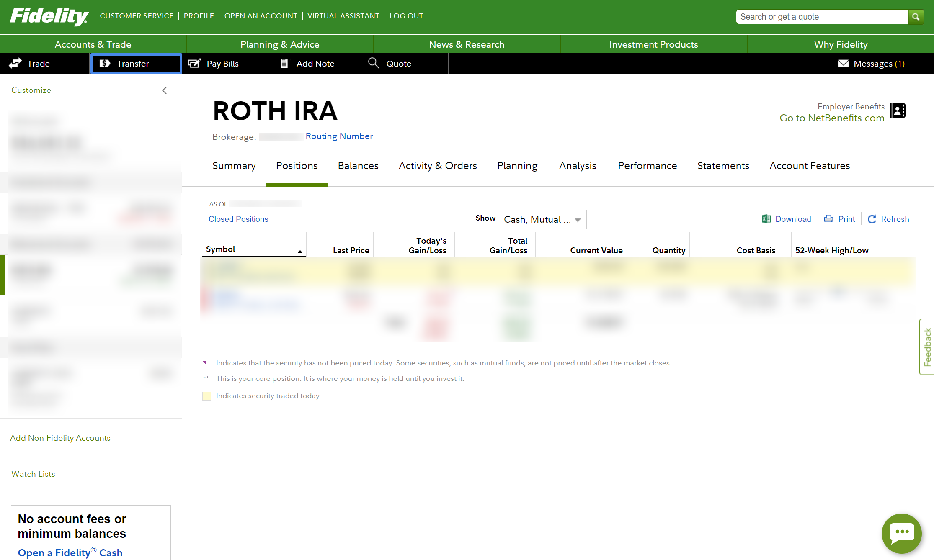Open the Accounts & Trade menu
This screenshot has height=560, width=934.
click(x=93, y=44)
